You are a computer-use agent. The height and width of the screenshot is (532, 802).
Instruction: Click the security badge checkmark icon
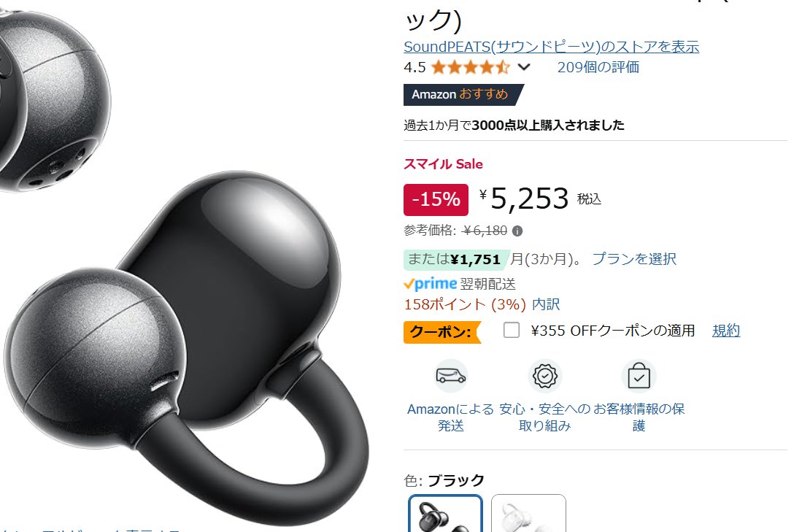pos(544,376)
